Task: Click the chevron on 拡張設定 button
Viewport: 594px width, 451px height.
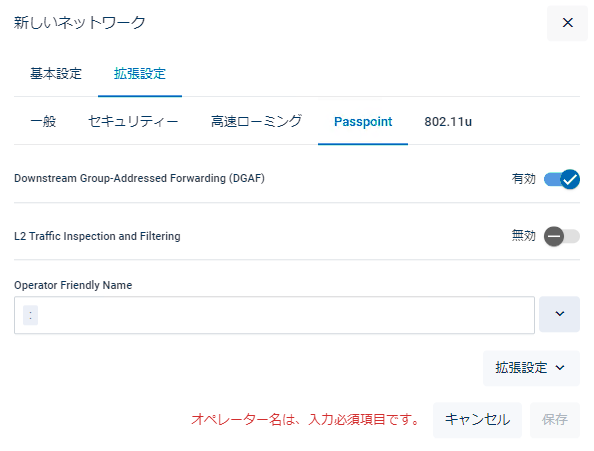Action: pos(560,368)
